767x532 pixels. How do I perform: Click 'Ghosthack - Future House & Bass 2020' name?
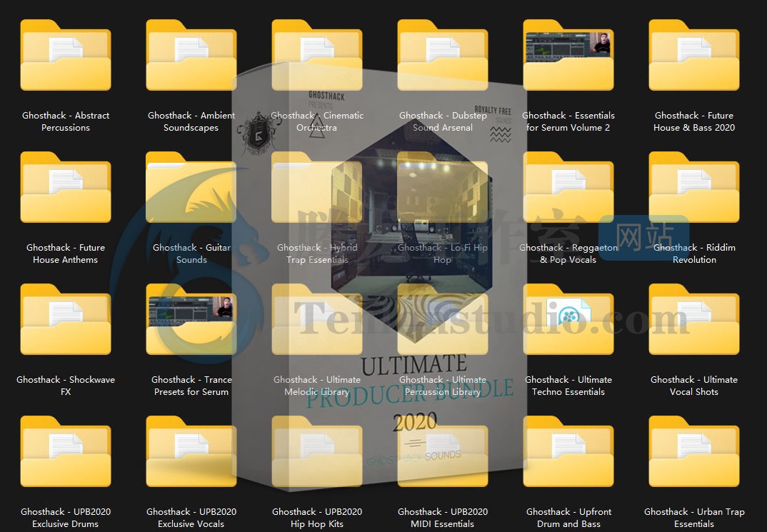click(694, 121)
